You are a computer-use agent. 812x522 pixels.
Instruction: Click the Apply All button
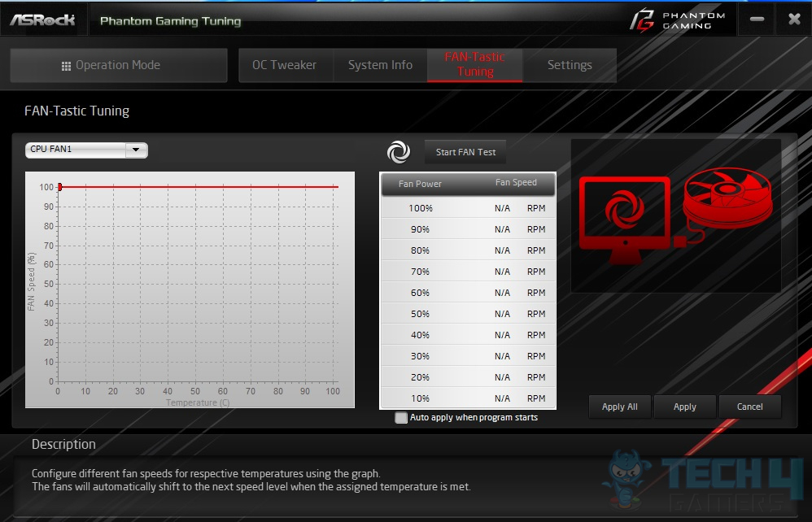(x=620, y=407)
